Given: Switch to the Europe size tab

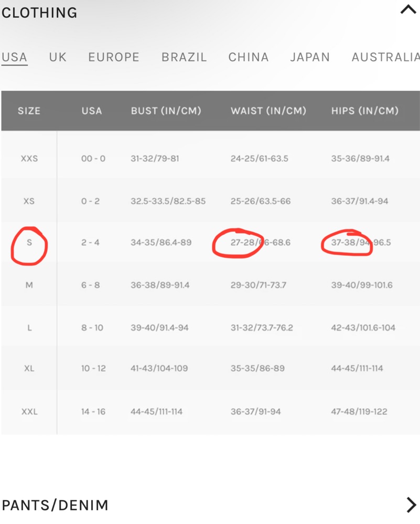Looking at the screenshot, I should [x=114, y=57].
